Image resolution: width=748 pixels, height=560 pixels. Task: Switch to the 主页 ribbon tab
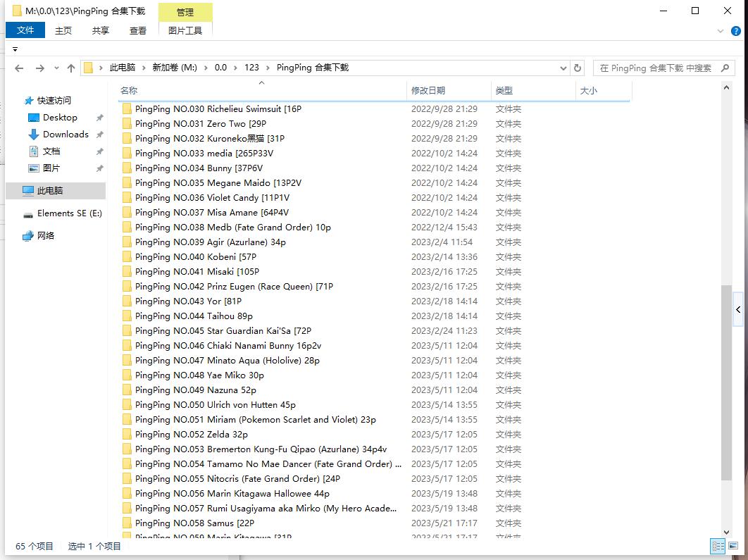pos(63,30)
